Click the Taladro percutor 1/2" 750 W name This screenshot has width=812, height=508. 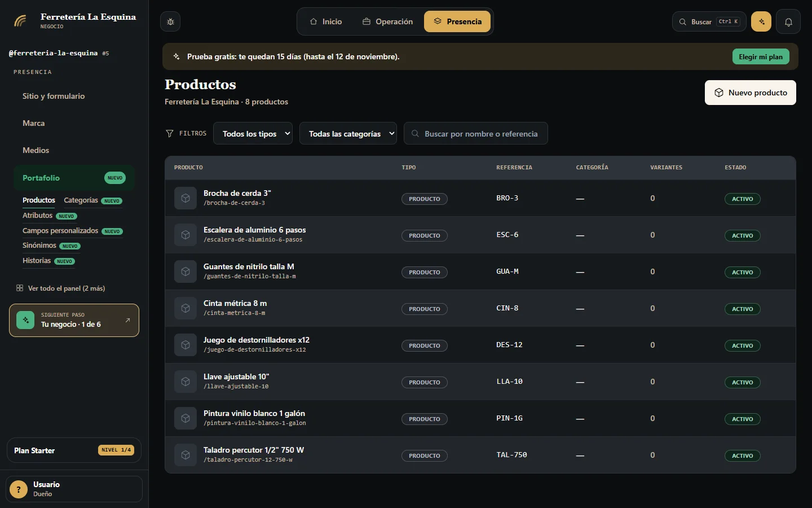coord(254,450)
